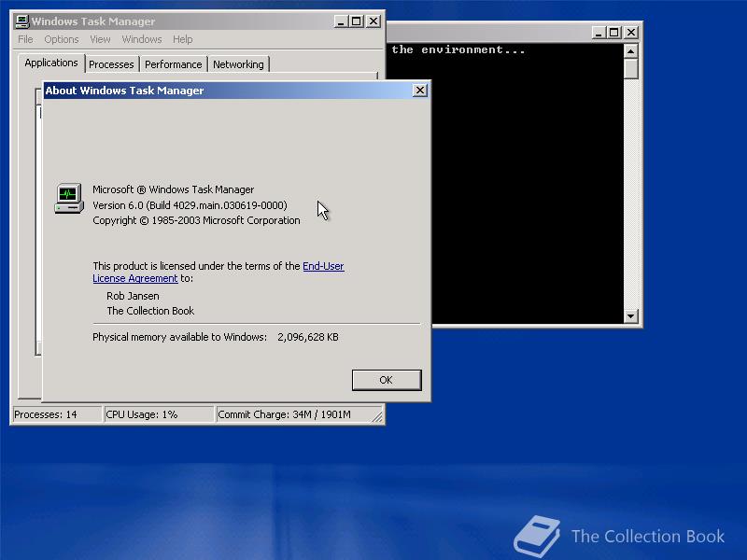Viewport: 747px width, 560px height.
Task: Open the File menu
Action: [25, 39]
